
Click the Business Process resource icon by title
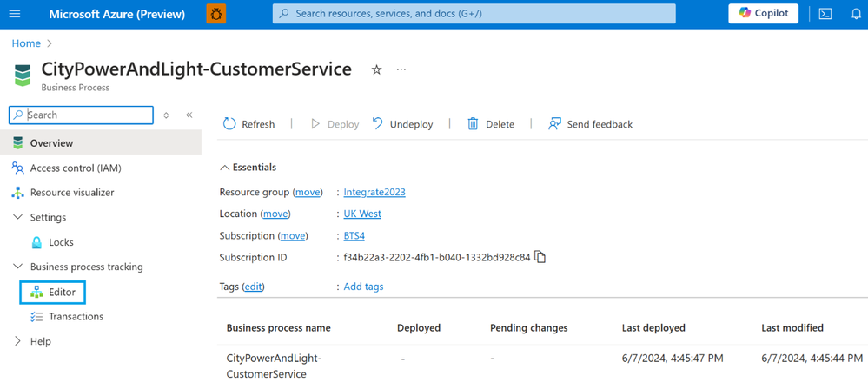23,76
